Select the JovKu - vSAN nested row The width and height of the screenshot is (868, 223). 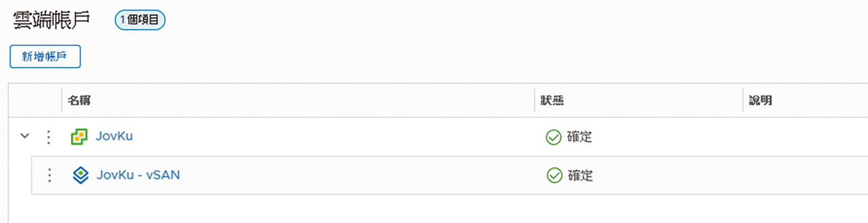449,176
